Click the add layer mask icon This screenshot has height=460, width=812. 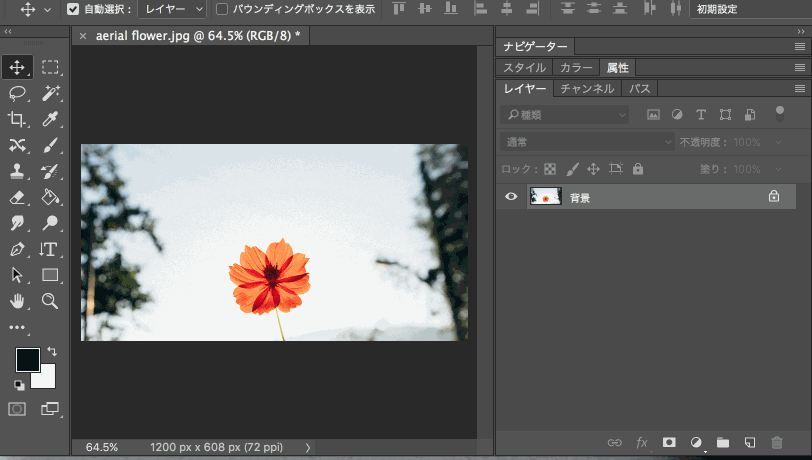669,442
